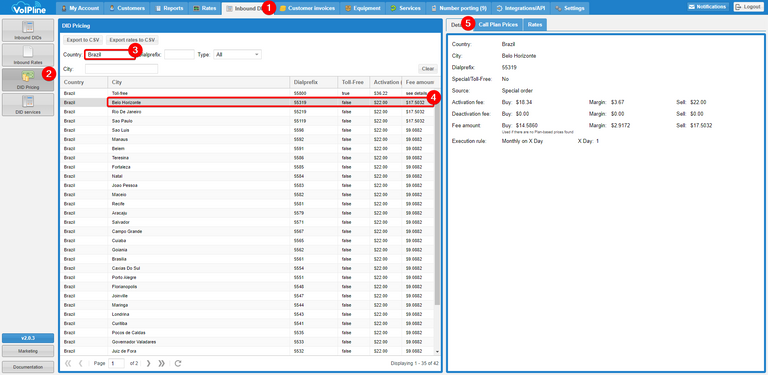The image size is (768, 375).
Task: Switch to the Equipment tab
Action: [x=363, y=8]
